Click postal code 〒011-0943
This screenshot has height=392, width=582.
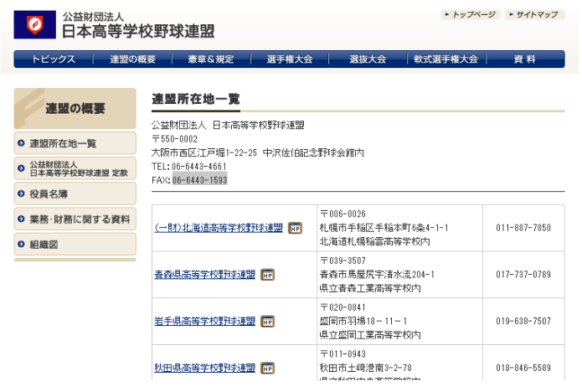click(343, 354)
